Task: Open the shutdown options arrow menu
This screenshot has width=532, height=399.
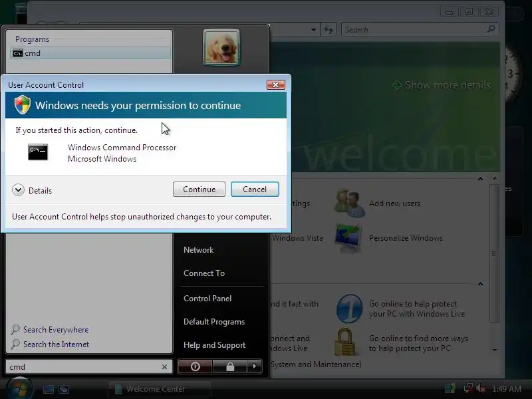Action: (255, 366)
